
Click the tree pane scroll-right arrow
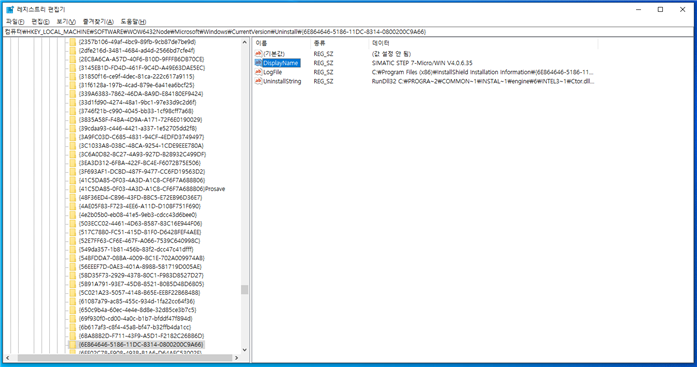pos(236,358)
